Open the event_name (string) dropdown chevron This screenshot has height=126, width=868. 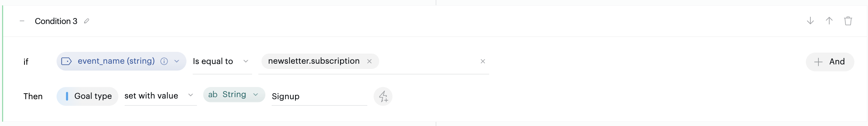tap(177, 61)
